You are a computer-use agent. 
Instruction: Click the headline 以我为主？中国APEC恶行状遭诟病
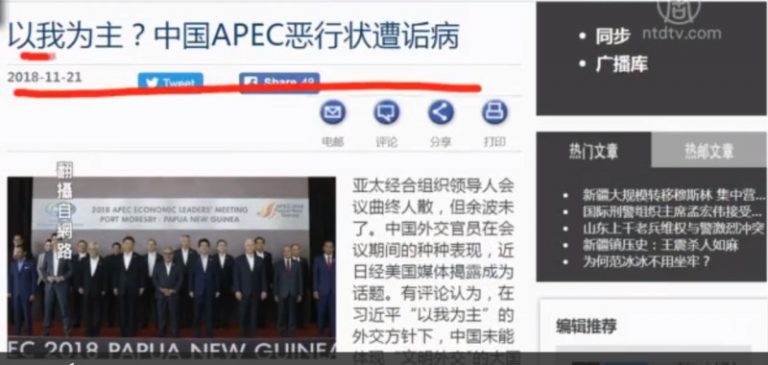233,36
